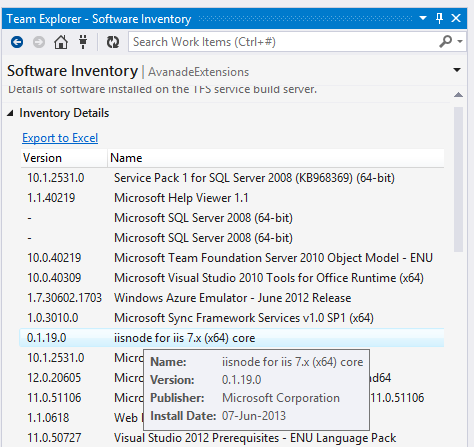Click the greyed Forward navigation arrow
The image size is (474, 447).
coord(39,42)
